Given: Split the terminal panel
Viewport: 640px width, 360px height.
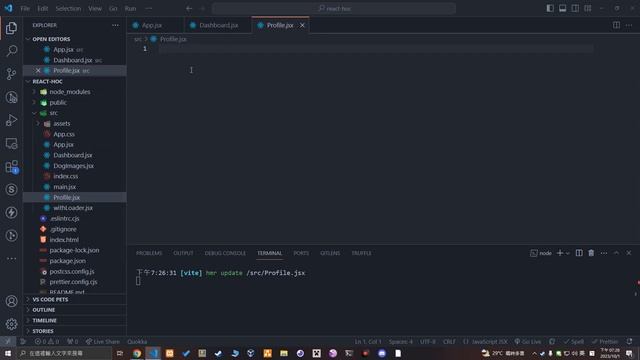Looking at the screenshot, I should click(x=579, y=253).
